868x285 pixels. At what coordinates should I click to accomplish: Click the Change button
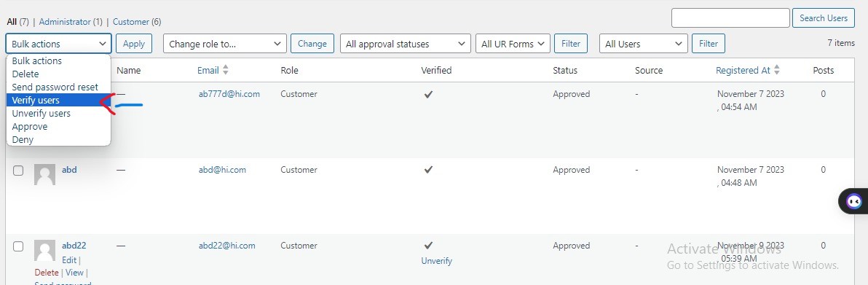pyautogui.click(x=312, y=44)
